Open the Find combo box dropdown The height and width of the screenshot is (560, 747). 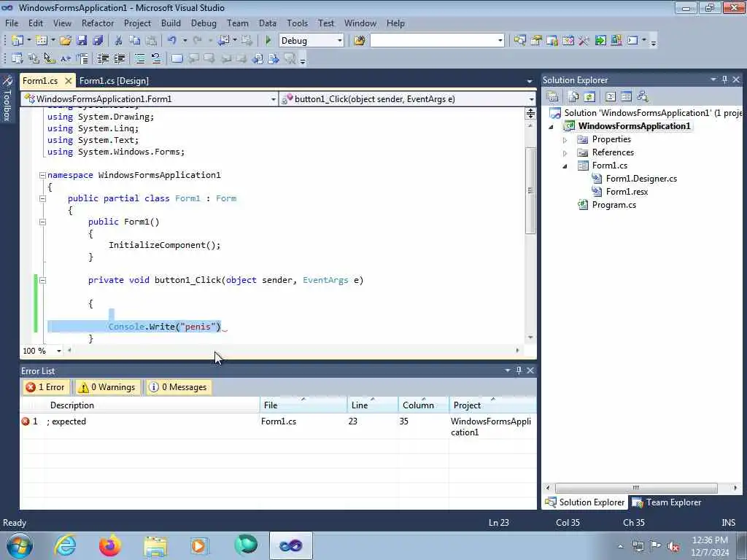pyautogui.click(x=500, y=41)
